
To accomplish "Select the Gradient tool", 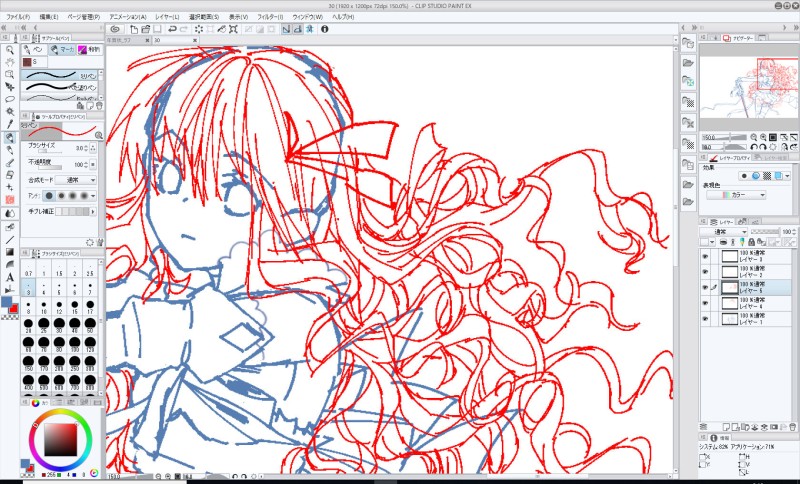I will [10, 252].
